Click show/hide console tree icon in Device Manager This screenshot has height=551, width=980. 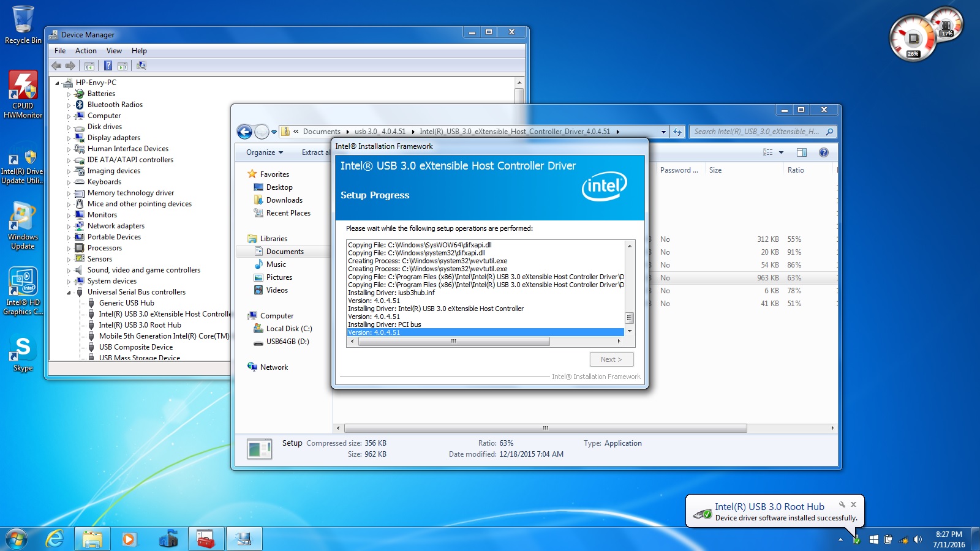coord(89,66)
